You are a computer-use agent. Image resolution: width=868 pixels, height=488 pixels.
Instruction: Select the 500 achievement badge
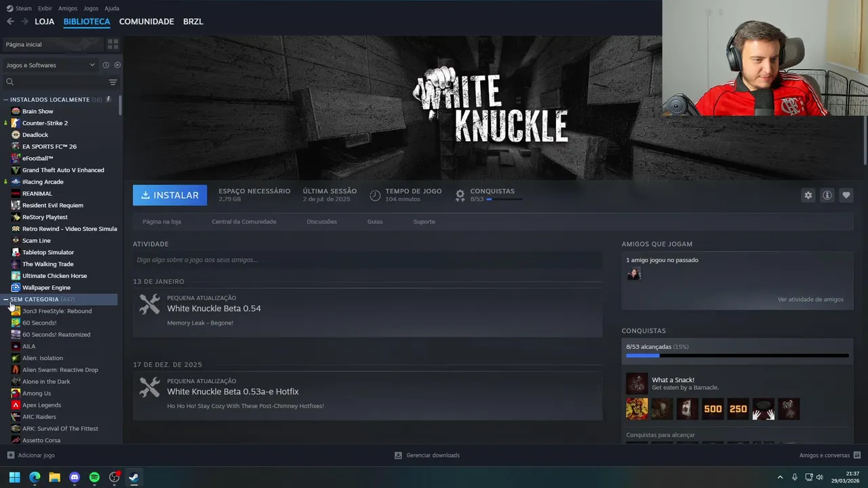click(713, 409)
